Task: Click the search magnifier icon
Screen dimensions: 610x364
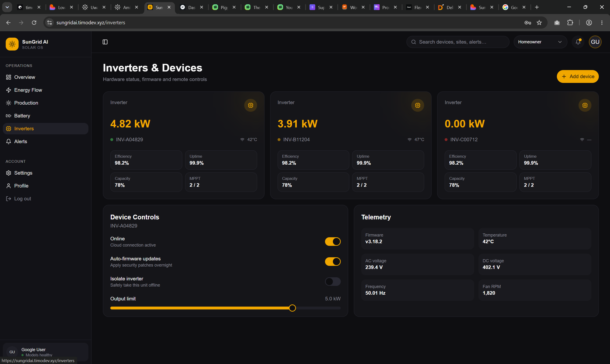Action: tap(413, 42)
